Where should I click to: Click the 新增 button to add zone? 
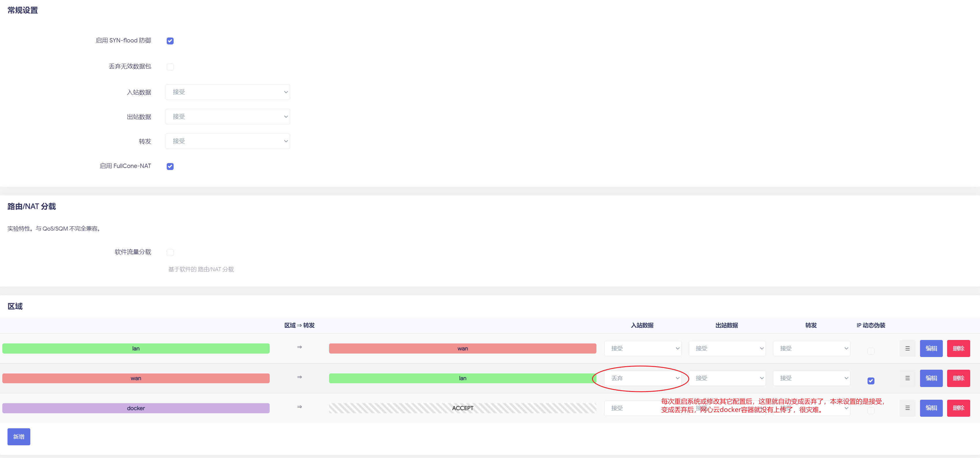tap(19, 437)
